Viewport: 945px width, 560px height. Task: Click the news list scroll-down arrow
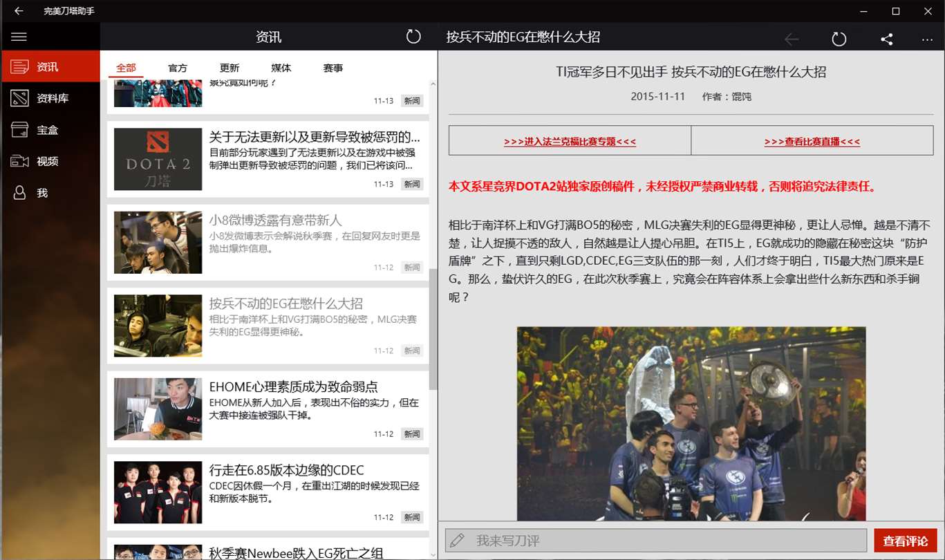pyautogui.click(x=433, y=554)
